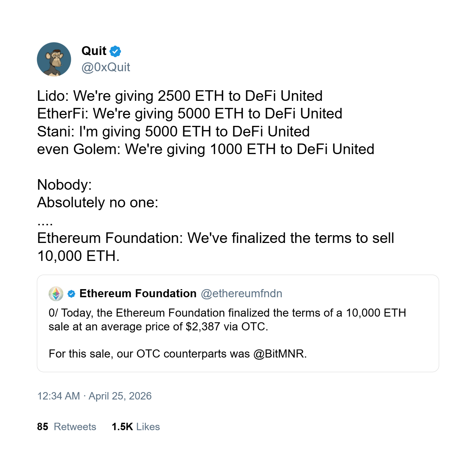View the 85 Retweets list
Viewport: 476px width, 476px height.
click(x=67, y=427)
